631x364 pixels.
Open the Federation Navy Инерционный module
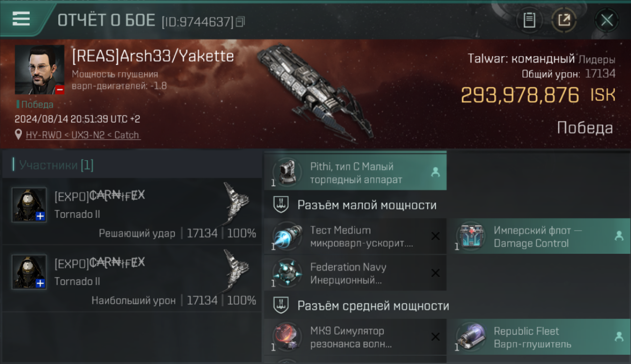tap(355, 273)
